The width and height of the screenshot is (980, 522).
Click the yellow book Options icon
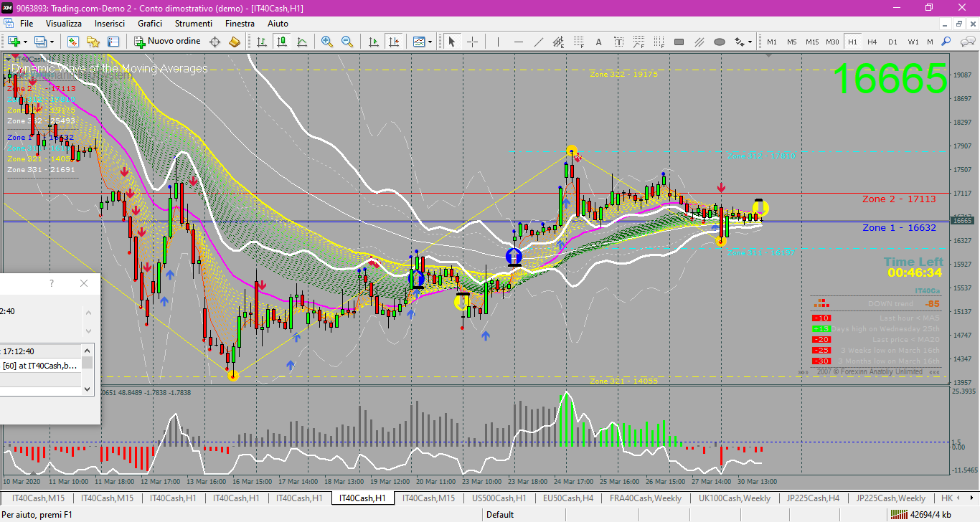[234, 42]
